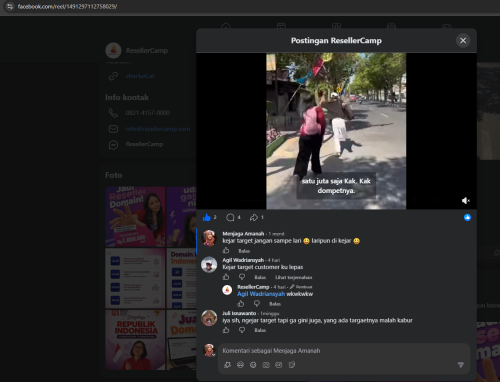Click the Foto section heading
This screenshot has width=500, height=382.
click(114, 175)
